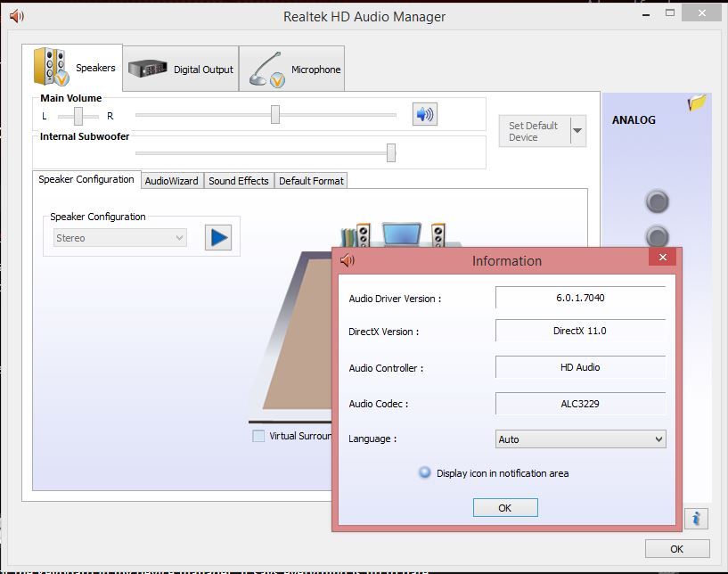This screenshot has width=728, height=574.
Task: Click the DirectX Version field
Action: click(x=580, y=331)
